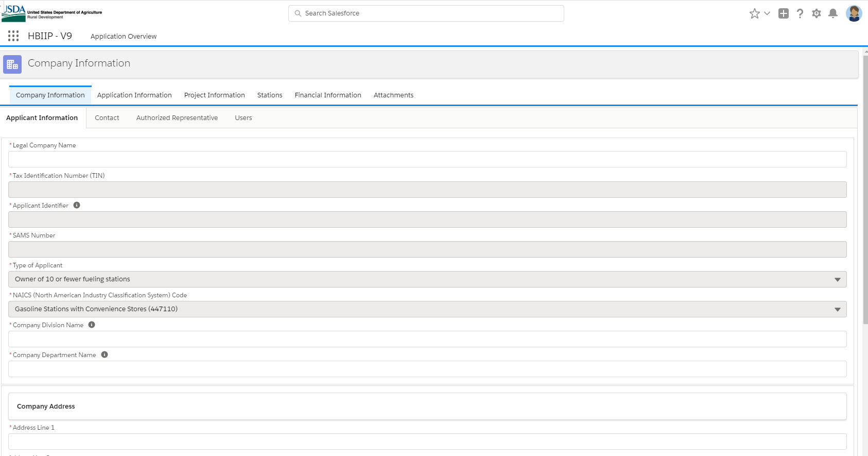Expand the NAICS Code dropdown
868x456 pixels.
click(x=427, y=309)
